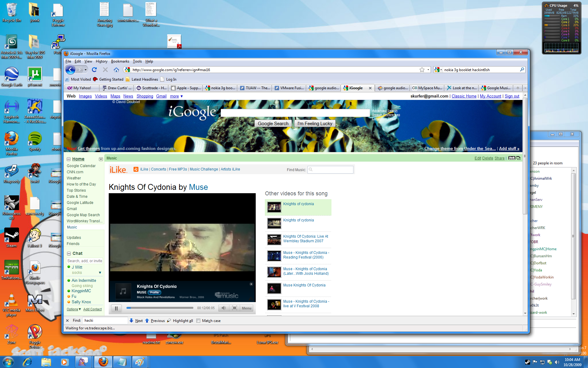588x368 pixels.
Task: Click the chat 'Search, add, or invite' field
Action: point(85,261)
